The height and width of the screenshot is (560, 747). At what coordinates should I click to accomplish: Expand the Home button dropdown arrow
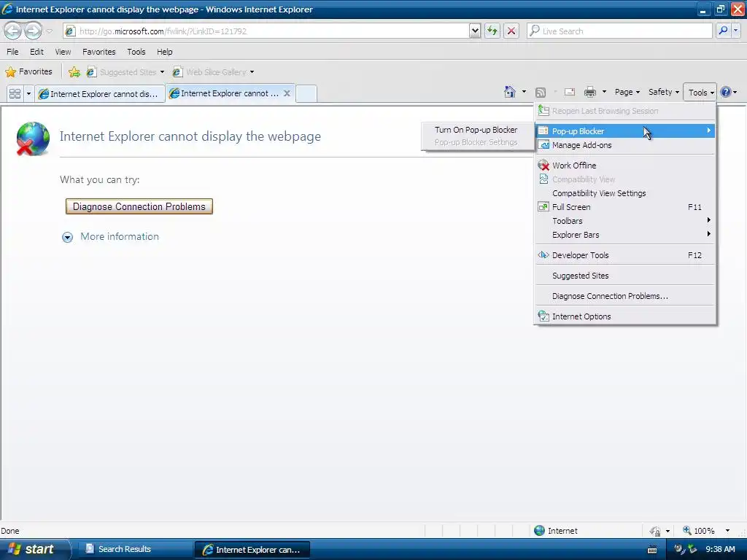524,92
